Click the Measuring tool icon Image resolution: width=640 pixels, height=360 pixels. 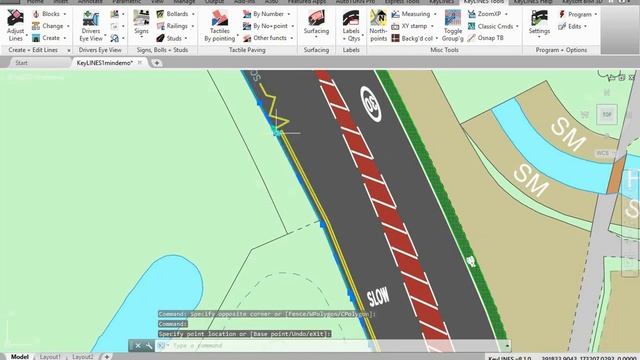(395, 14)
